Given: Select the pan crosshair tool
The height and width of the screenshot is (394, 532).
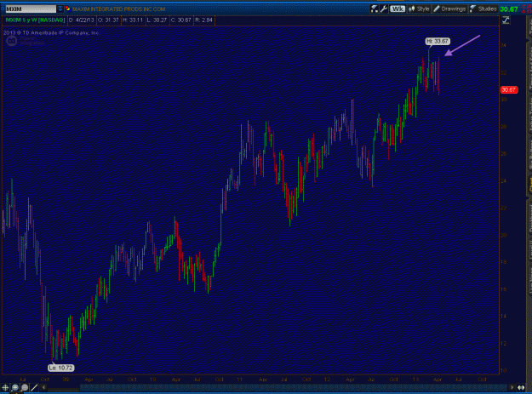Looking at the screenshot, I should 5,387.
